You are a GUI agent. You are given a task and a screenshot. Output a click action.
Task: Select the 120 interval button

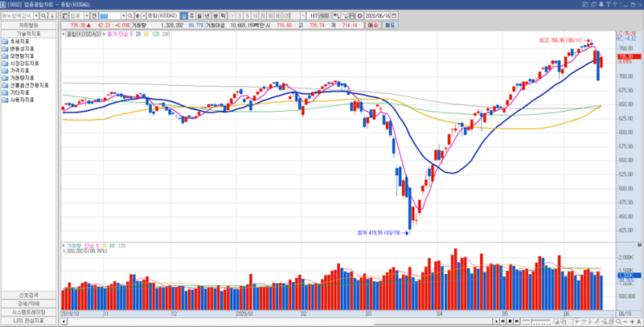(x=286, y=16)
